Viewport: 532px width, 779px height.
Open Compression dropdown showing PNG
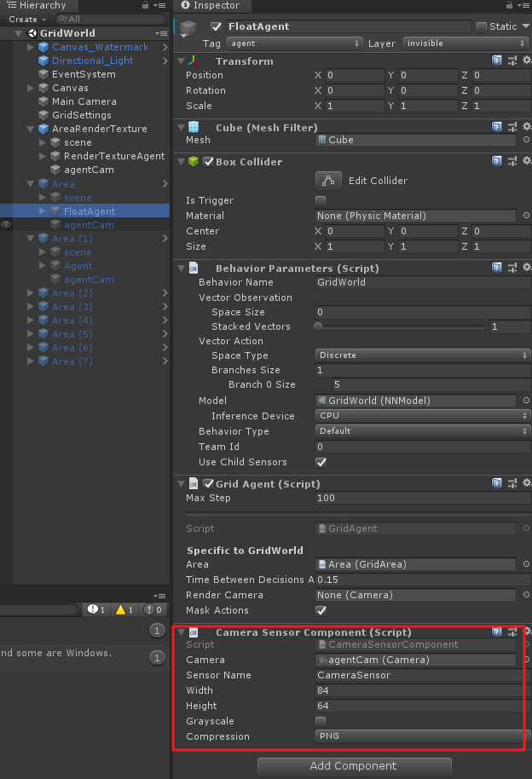click(423, 736)
